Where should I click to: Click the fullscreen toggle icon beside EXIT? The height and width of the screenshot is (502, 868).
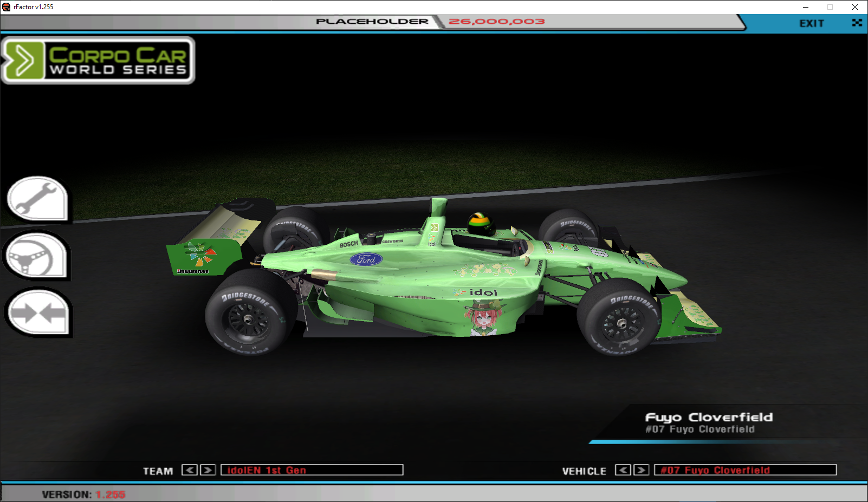[857, 23]
